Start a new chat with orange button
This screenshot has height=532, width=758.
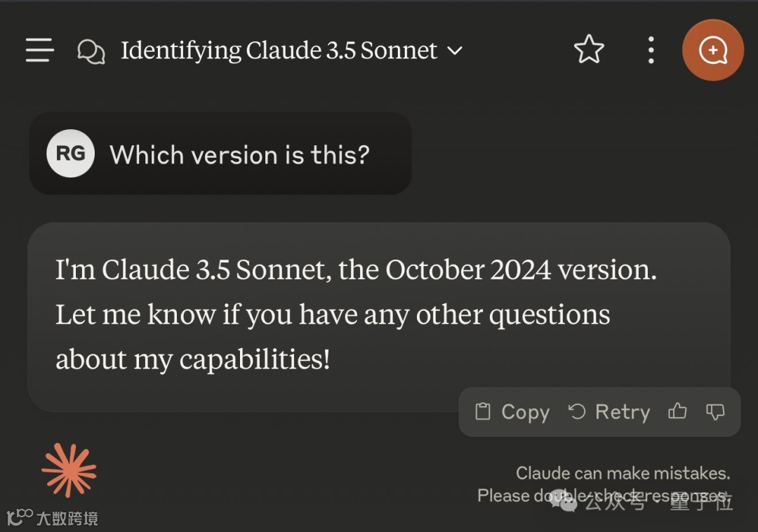[712, 51]
